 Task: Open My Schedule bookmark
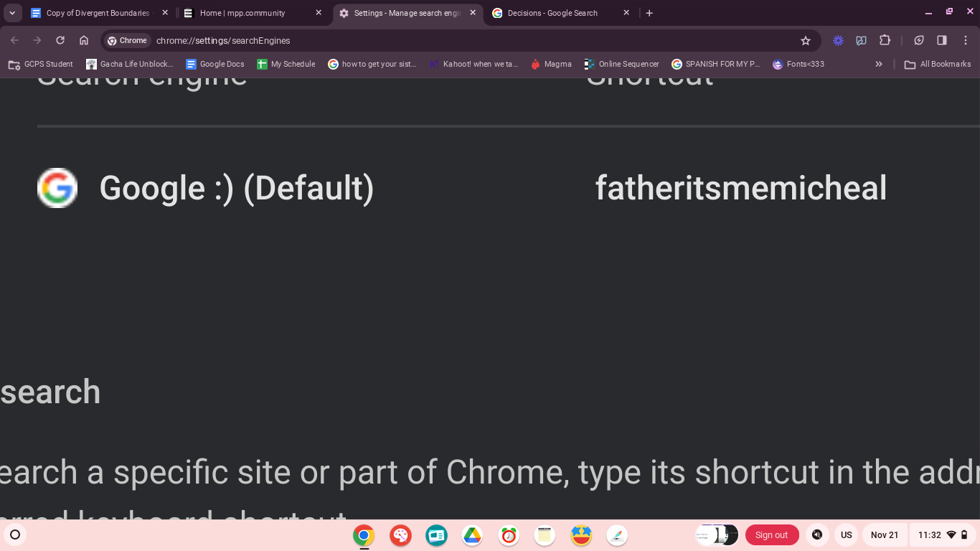tap(286, 64)
